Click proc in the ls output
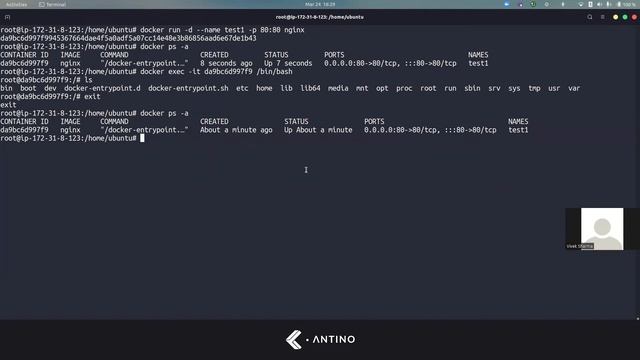 pos(404,88)
